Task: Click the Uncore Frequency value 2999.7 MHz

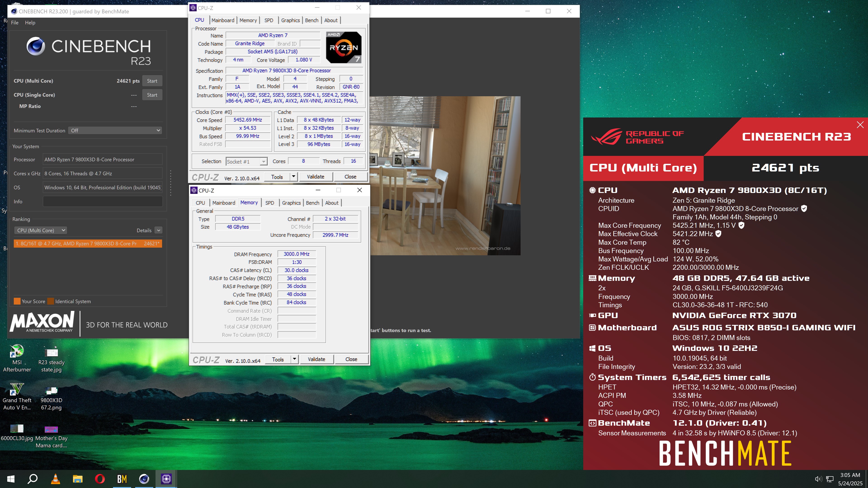Action: click(x=336, y=235)
